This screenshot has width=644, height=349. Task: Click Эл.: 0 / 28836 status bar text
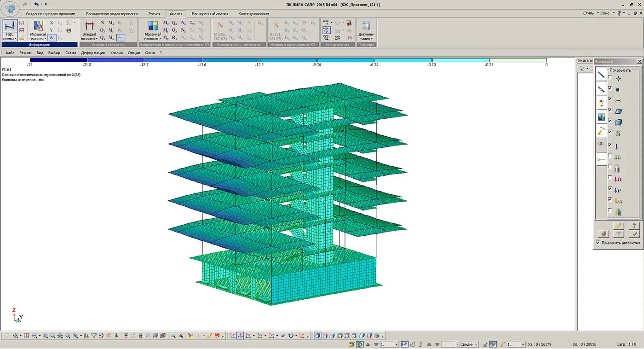click(584, 344)
